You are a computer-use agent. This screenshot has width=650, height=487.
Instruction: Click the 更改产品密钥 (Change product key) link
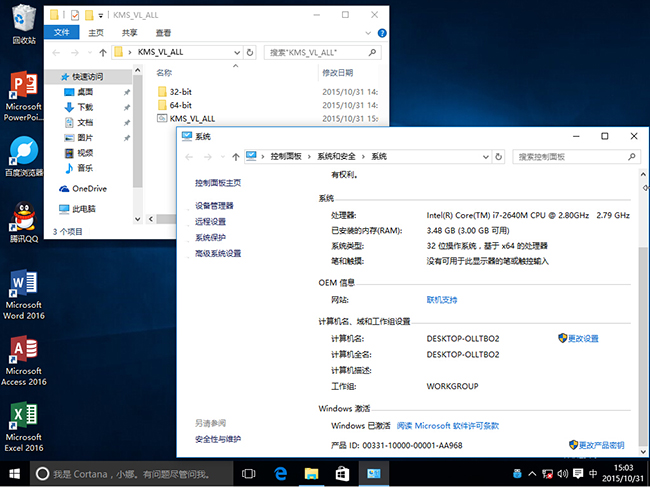click(x=601, y=445)
